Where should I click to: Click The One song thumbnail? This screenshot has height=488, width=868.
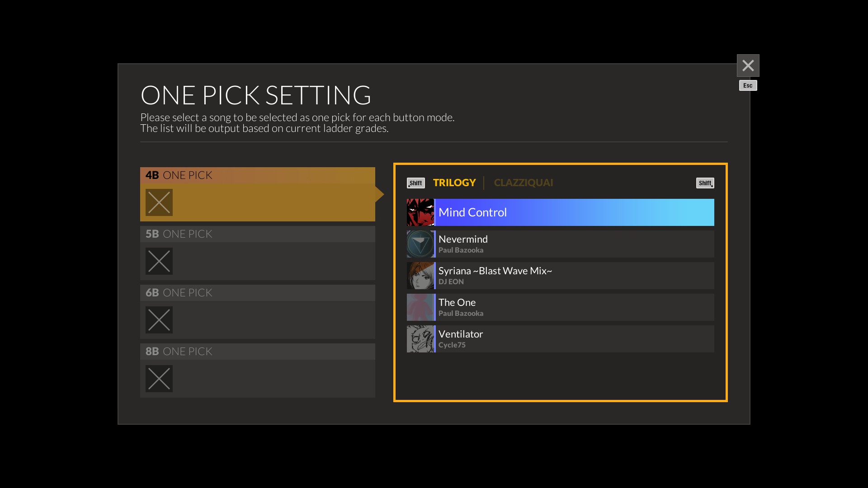[x=420, y=307]
